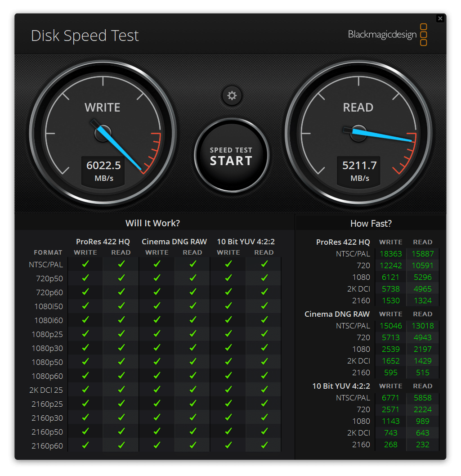This screenshot has width=461, height=476.
Task: Click the 1080p50 Cinema DNG RAW write checkmark
Action: pos(157,362)
